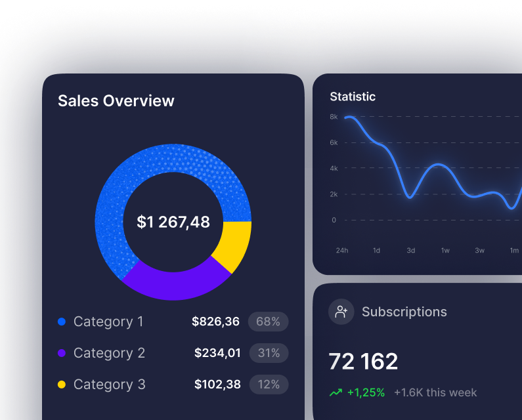The width and height of the screenshot is (522, 420).
Task: Click the 6k axis label
Action: 334,143
